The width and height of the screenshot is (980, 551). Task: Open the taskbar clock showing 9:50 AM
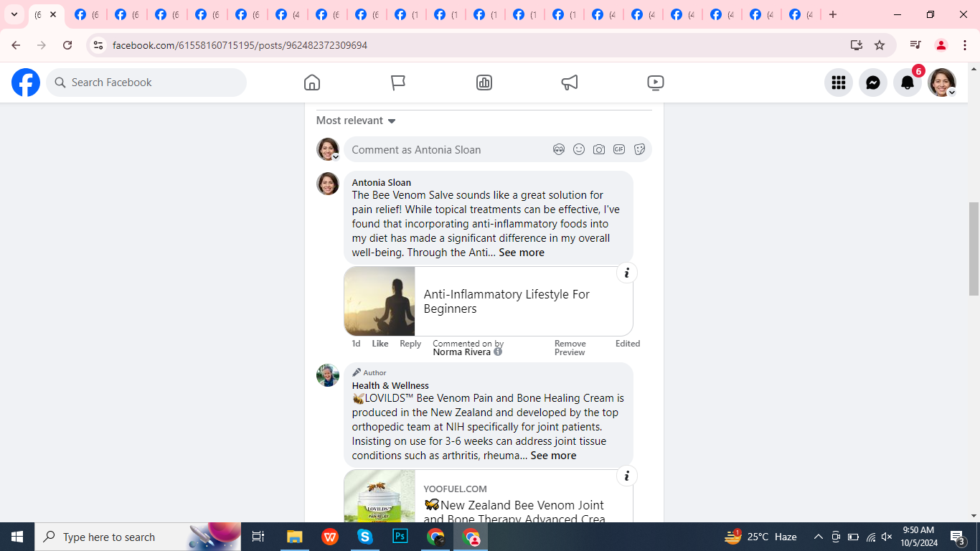click(x=918, y=537)
